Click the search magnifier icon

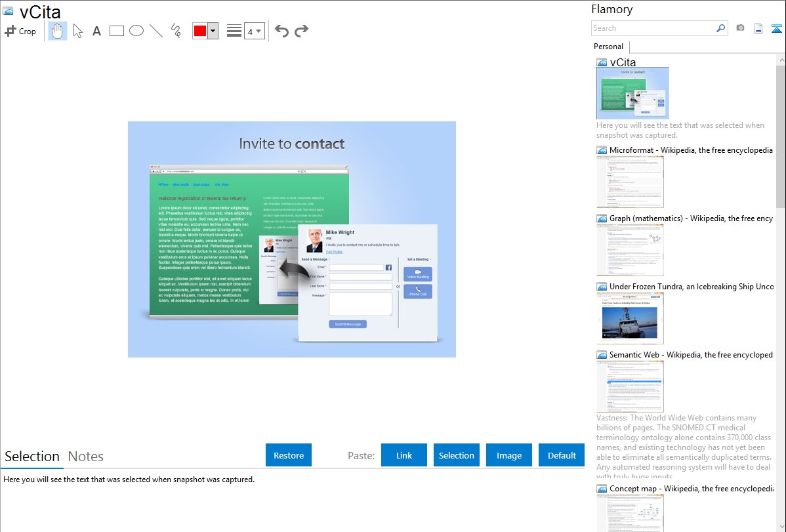pyautogui.click(x=721, y=28)
